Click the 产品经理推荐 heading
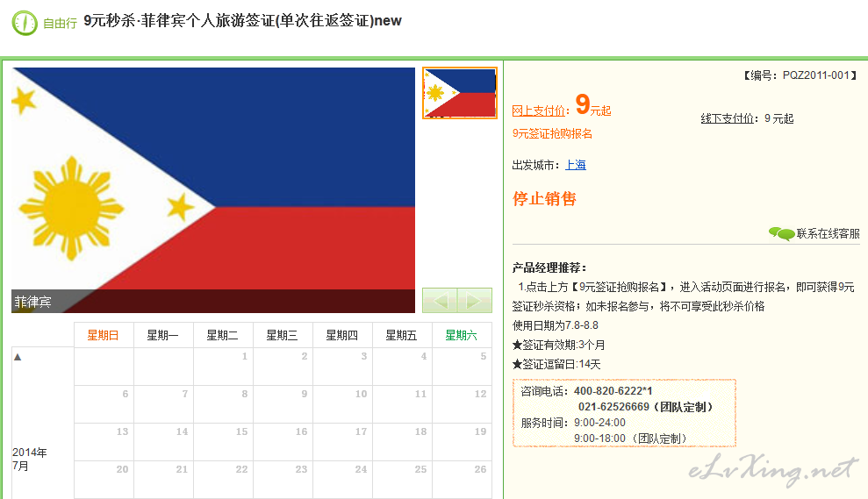The height and width of the screenshot is (499, 868). coord(549,267)
